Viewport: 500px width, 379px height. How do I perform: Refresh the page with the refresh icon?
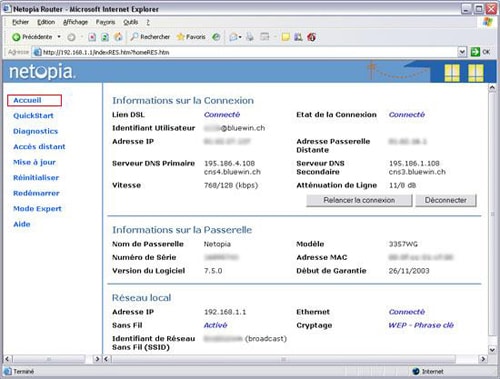[105, 37]
